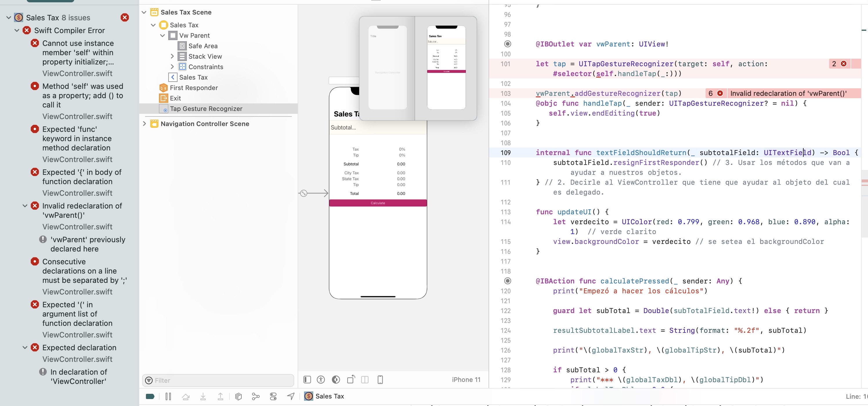Collapse 'Expected declaration' issue
The image size is (868, 406).
25,347
